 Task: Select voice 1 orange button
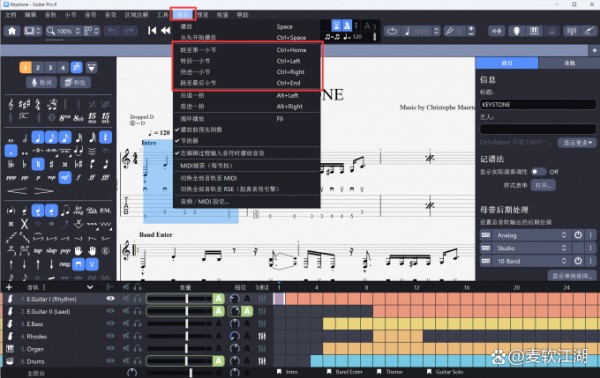point(25,68)
